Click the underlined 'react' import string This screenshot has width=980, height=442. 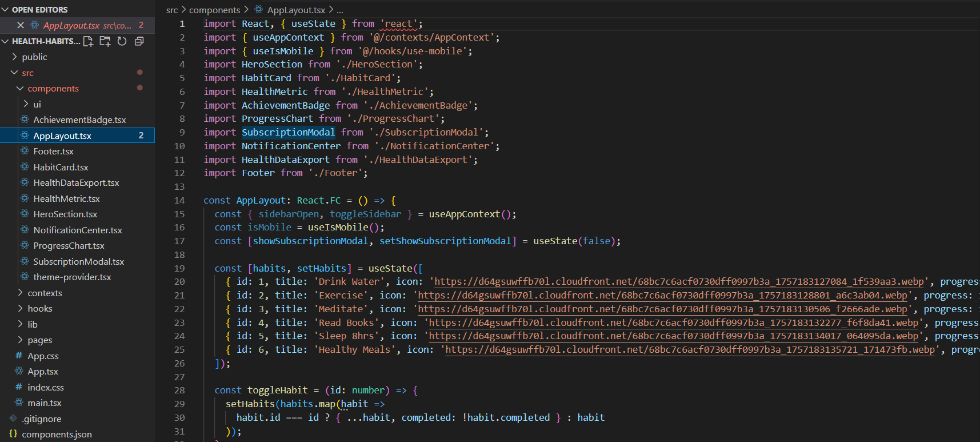point(398,24)
